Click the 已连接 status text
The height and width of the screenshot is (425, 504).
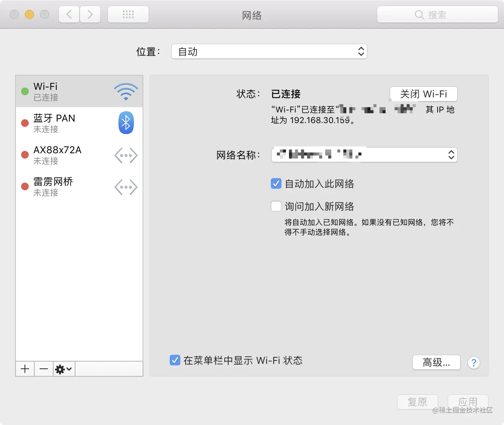[286, 94]
